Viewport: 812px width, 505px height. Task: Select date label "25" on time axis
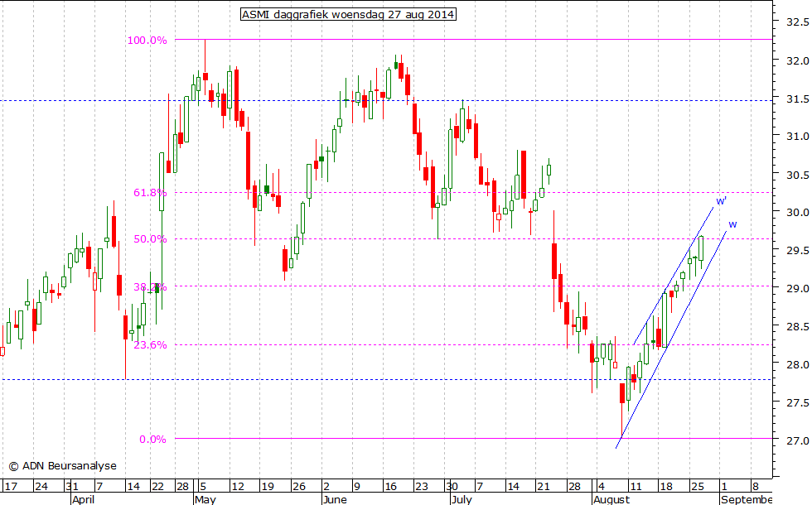[698, 487]
